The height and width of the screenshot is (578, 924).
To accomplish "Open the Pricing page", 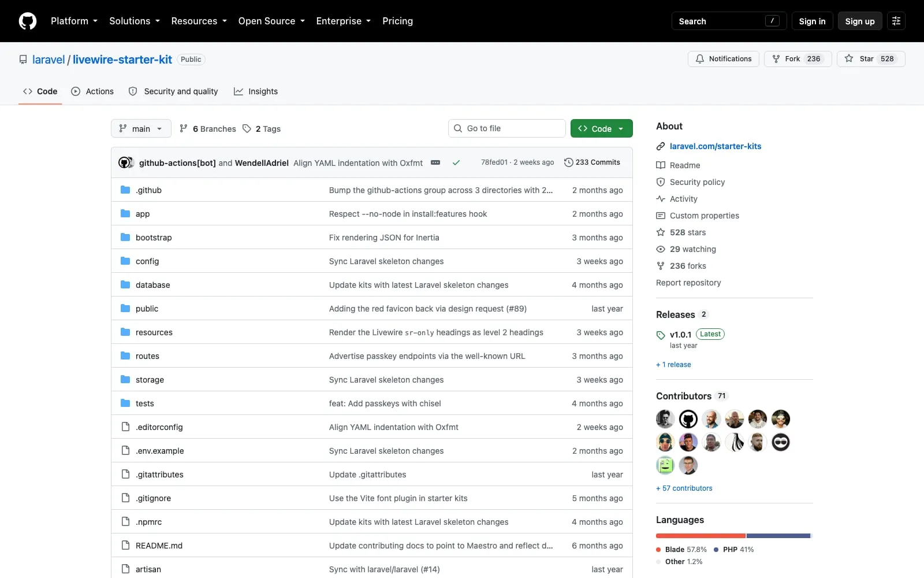I will point(398,21).
